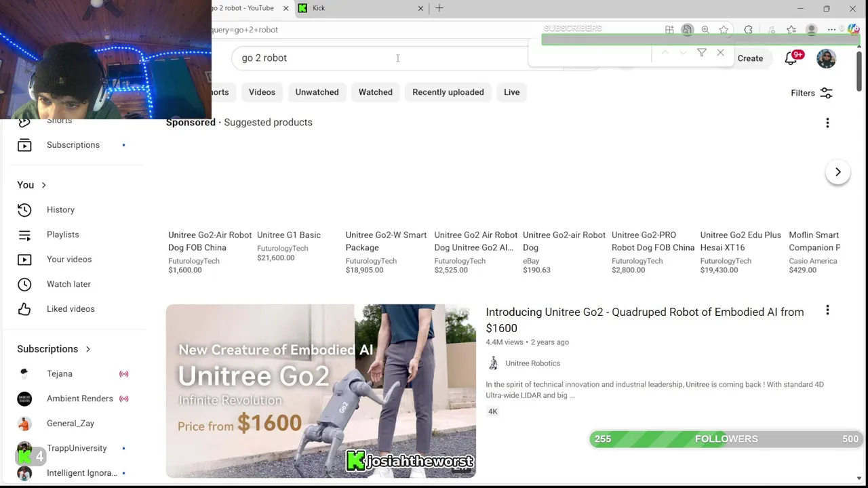The image size is (868, 488).
Task: Select the Videos filter chip
Action: click(262, 92)
